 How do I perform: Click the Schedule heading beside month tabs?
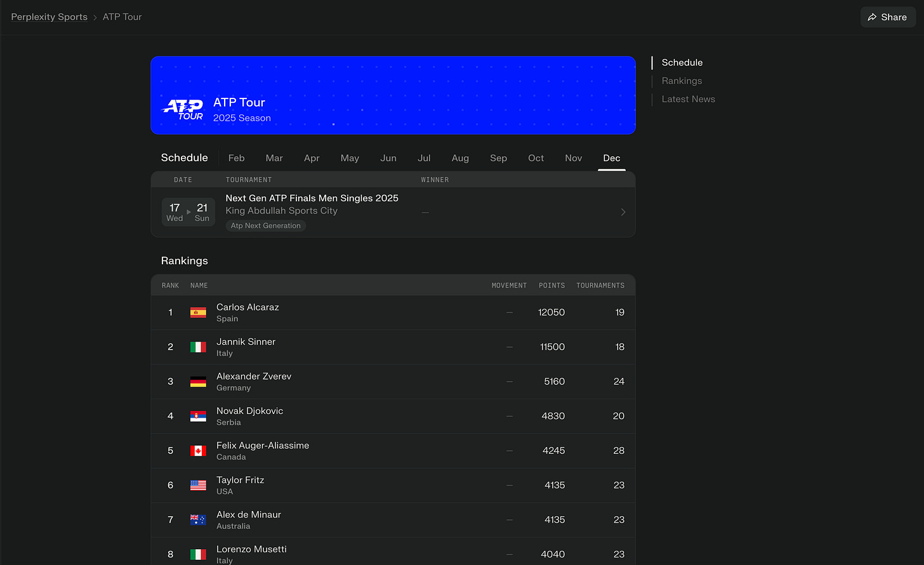[x=185, y=158]
